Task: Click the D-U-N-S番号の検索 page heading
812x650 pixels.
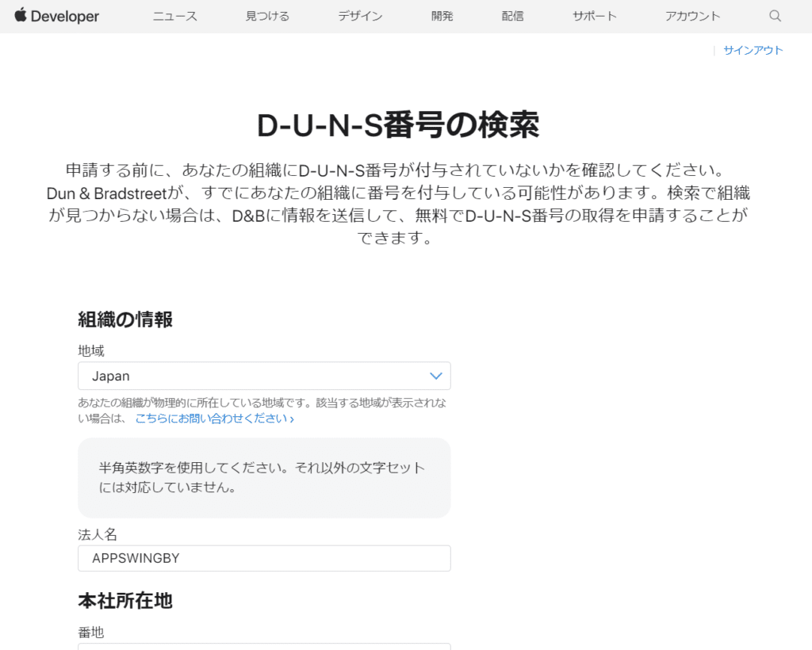Action: point(398,125)
